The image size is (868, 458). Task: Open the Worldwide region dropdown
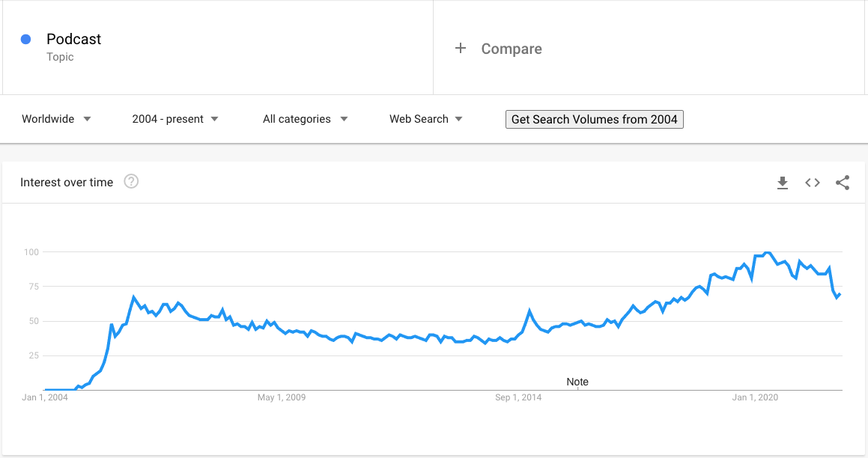57,119
